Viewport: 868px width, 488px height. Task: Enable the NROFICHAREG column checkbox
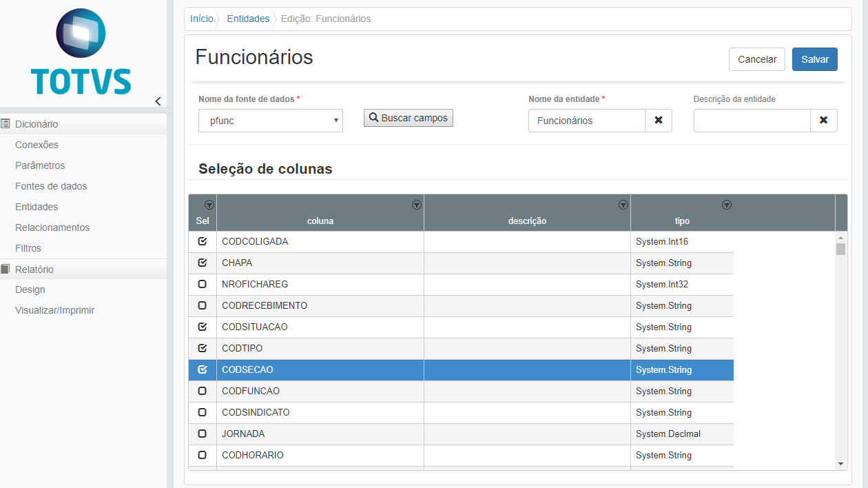tap(202, 285)
